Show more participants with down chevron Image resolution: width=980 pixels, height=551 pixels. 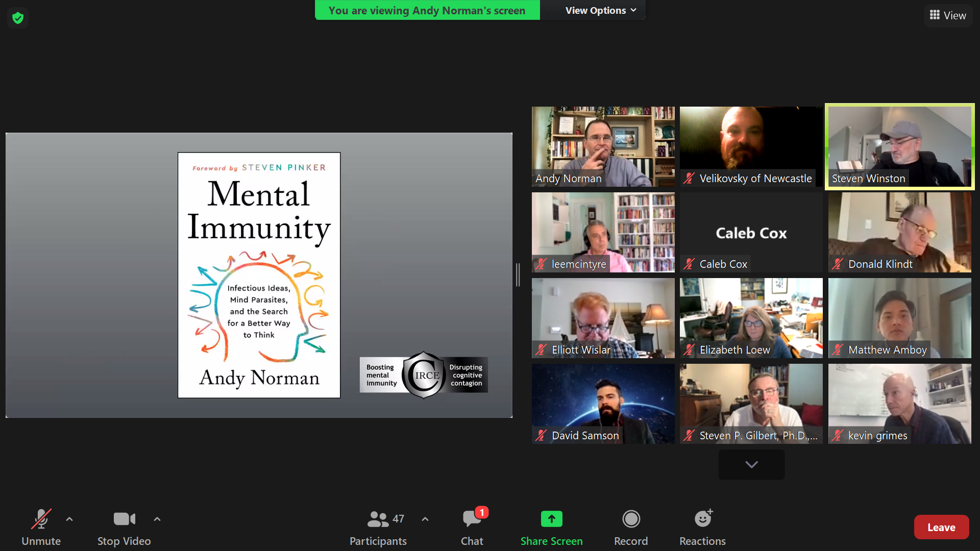click(751, 464)
